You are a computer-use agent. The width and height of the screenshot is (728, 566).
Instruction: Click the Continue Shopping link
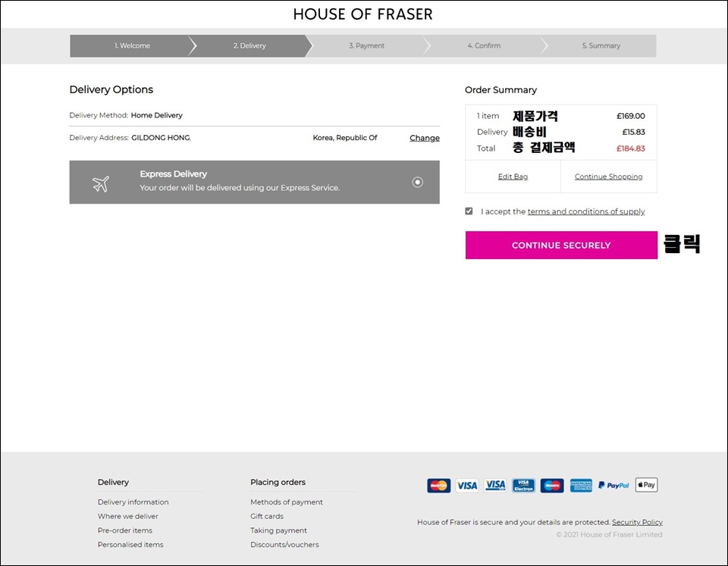[609, 177]
